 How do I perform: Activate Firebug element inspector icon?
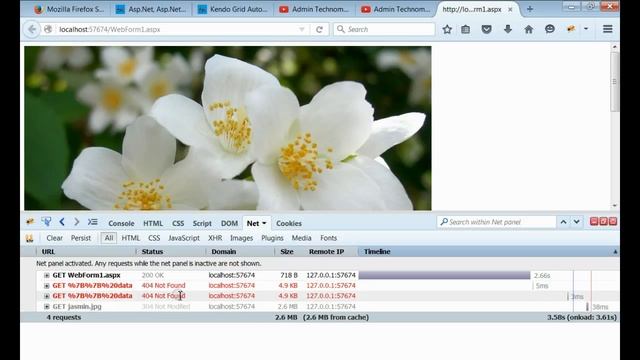coord(46,222)
